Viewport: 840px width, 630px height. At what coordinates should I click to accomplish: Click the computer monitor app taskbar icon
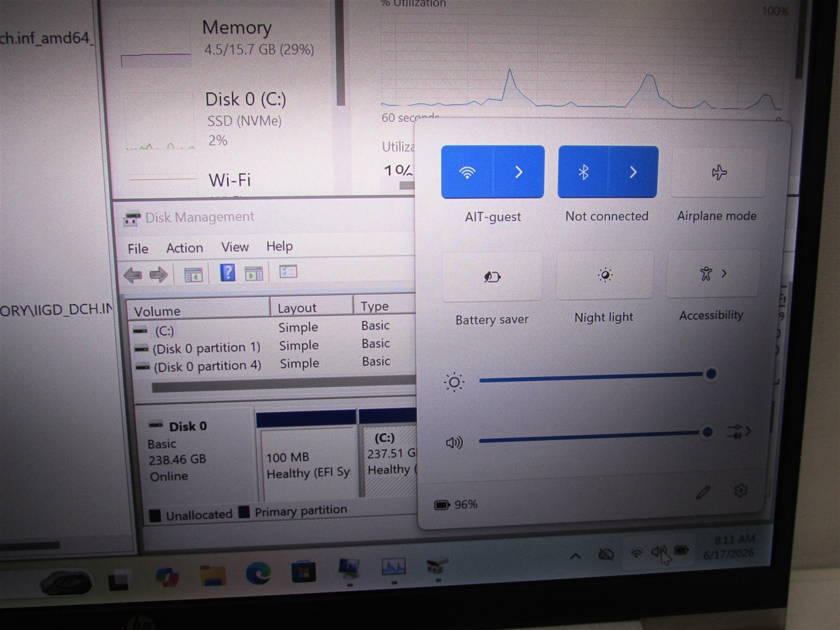(349, 569)
